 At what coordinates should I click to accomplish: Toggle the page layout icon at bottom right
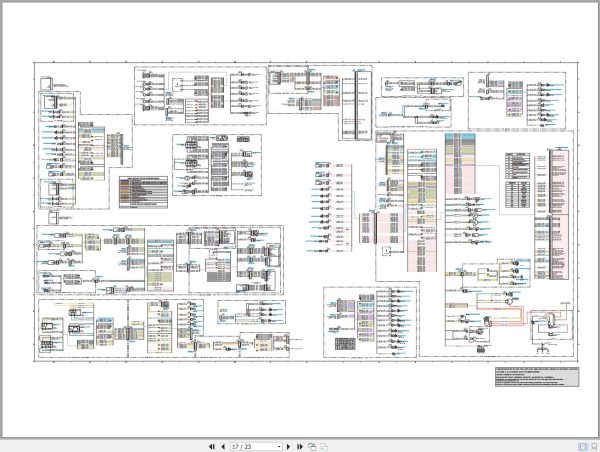[582, 447]
